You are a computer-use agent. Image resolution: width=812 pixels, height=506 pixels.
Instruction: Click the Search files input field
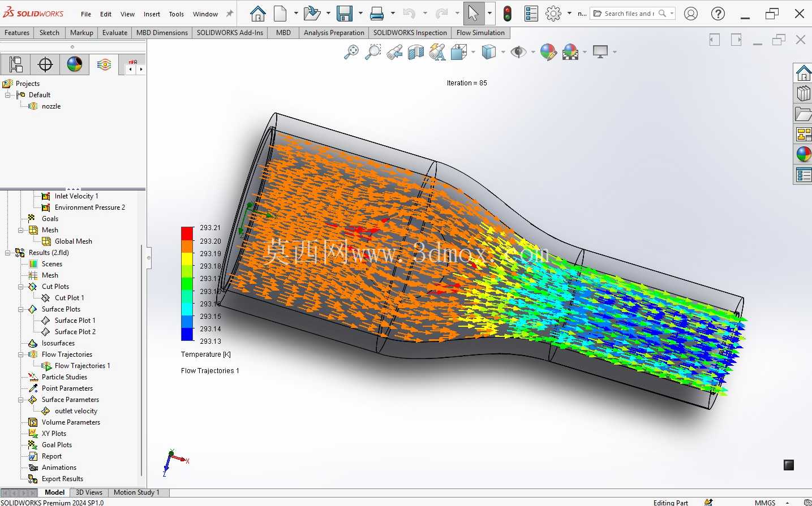click(629, 14)
